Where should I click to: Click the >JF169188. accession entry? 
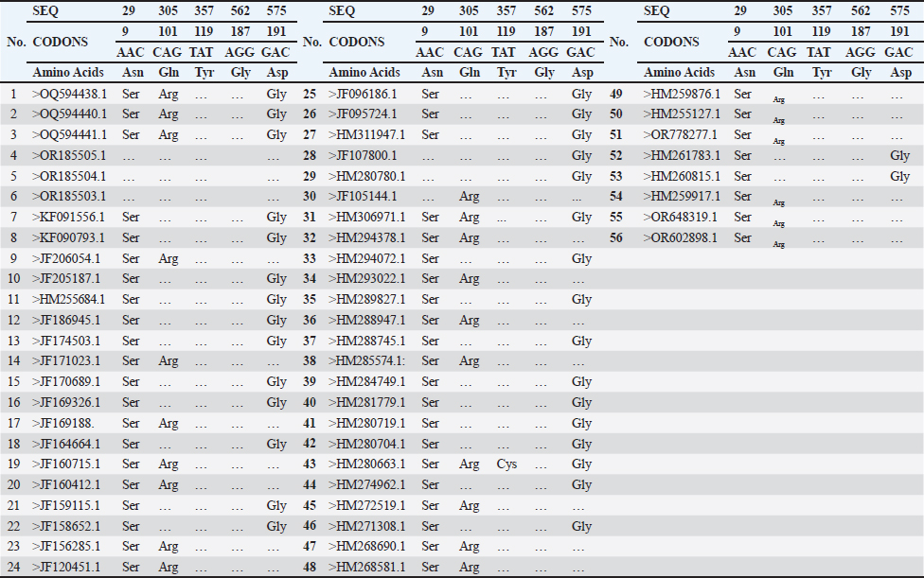pos(64,423)
